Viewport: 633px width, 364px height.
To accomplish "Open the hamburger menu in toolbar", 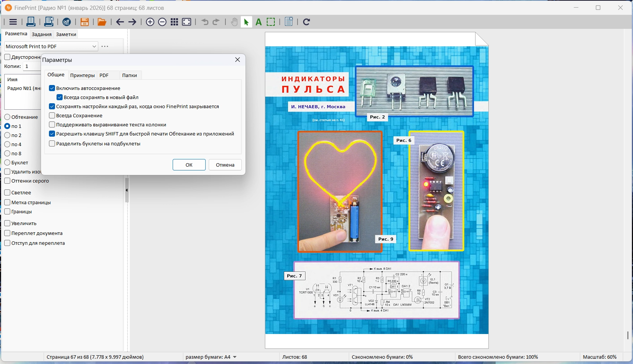I will tap(13, 22).
